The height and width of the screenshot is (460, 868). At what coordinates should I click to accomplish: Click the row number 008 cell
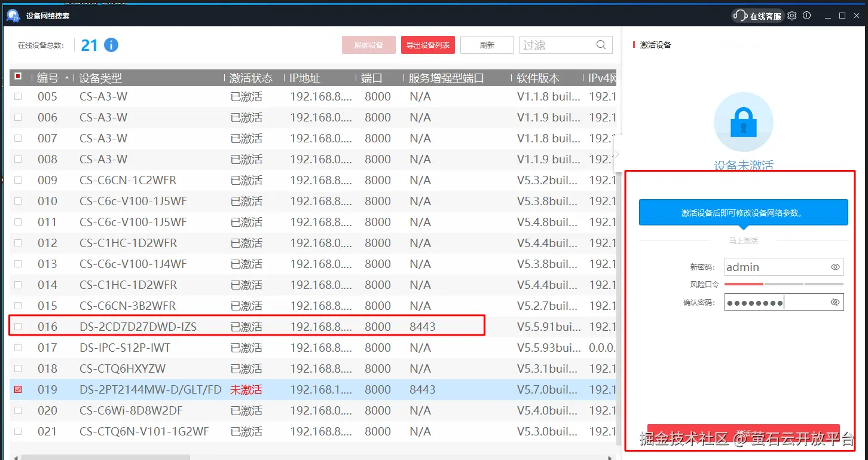pyautogui.click(x=47, y=159)
